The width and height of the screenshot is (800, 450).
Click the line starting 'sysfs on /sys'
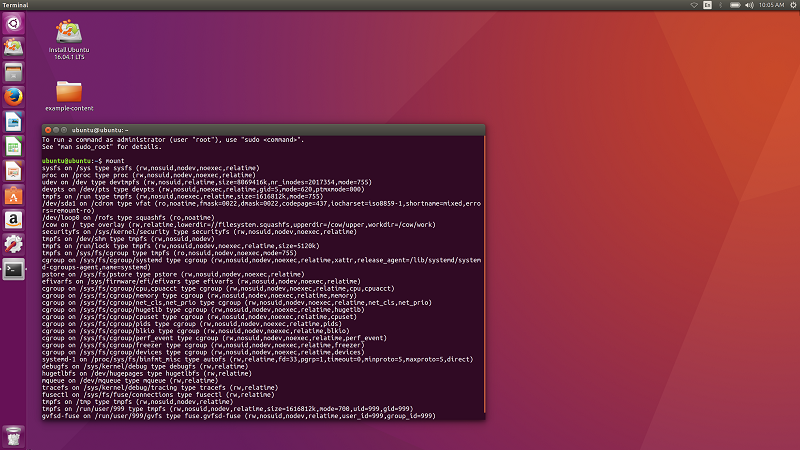pyautogui.click(x=151, y=168)
